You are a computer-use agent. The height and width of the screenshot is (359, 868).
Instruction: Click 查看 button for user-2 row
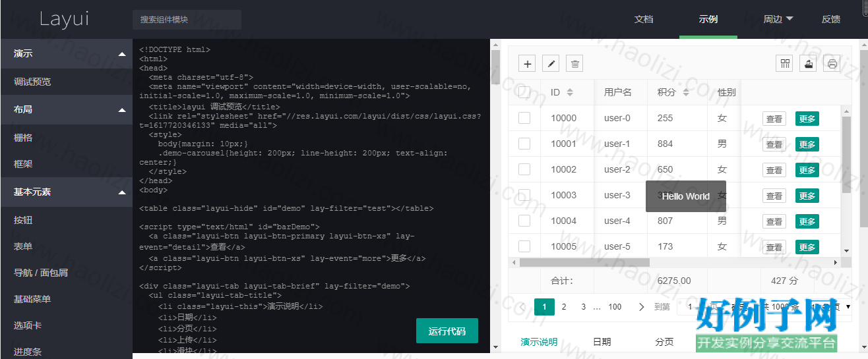click(x=774, y=170)
